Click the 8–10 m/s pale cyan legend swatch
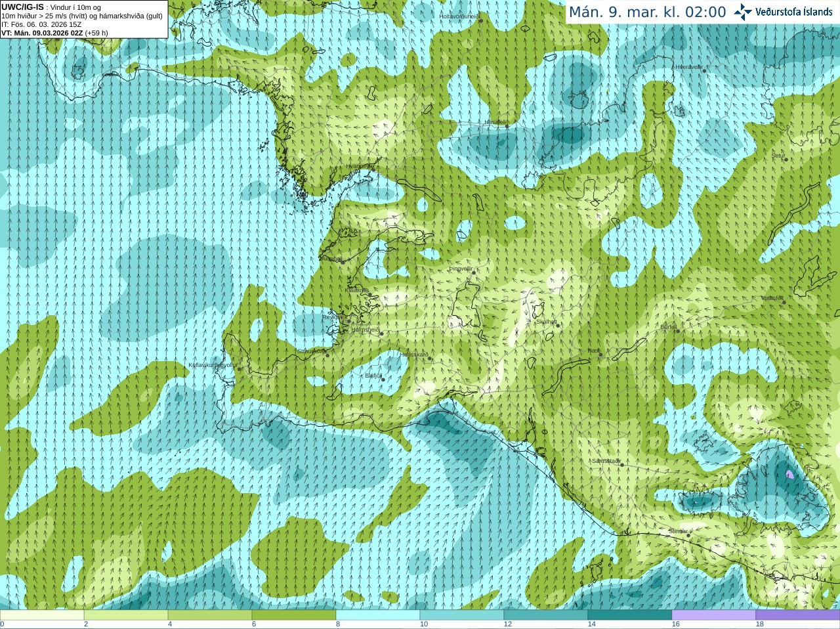The height and width of the screenshot is (629, 840). click(x=378, y=615)
